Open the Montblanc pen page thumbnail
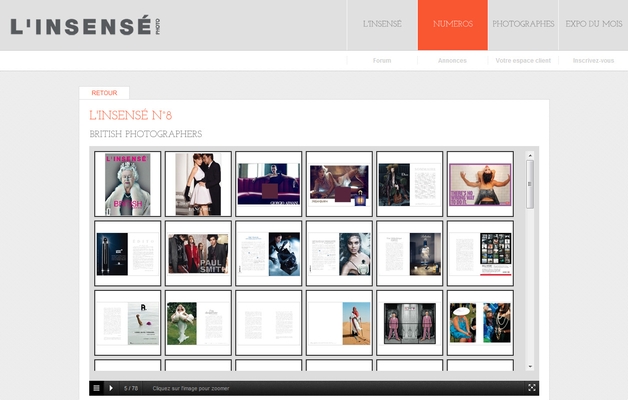 127,253
